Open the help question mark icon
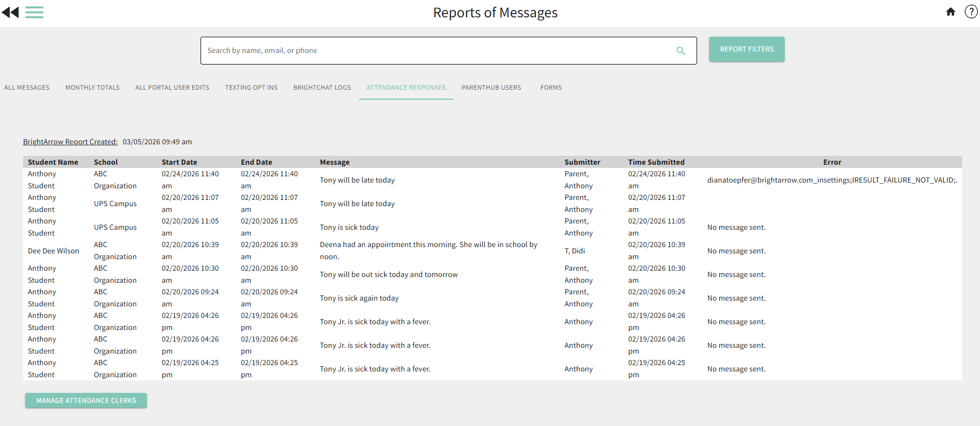The image size is (980, 426). tap(971, 12)
